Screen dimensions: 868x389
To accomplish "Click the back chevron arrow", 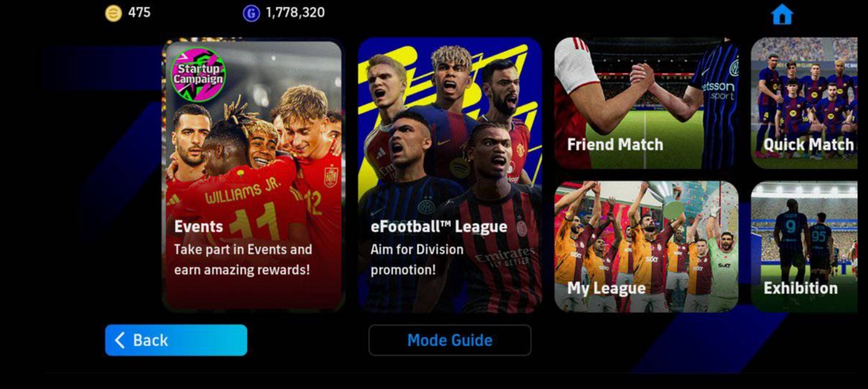I will [119, 340].
